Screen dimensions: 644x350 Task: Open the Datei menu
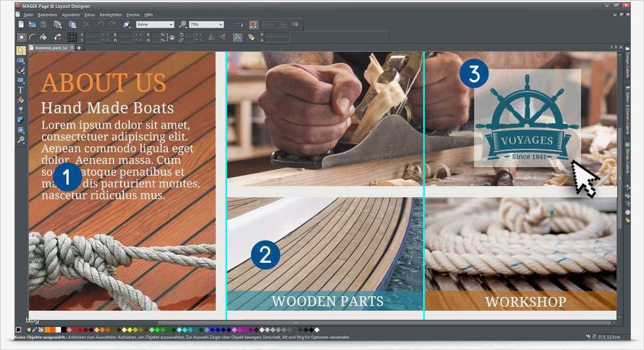point(28,14)
